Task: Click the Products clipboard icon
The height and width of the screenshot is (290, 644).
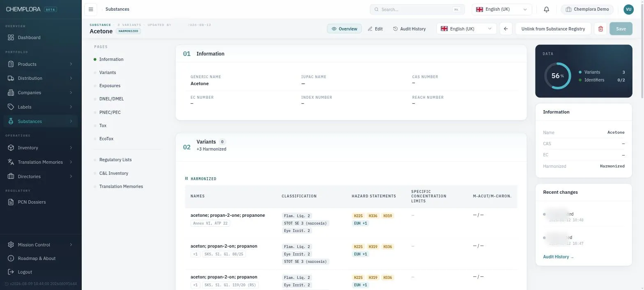Action: 11,64
